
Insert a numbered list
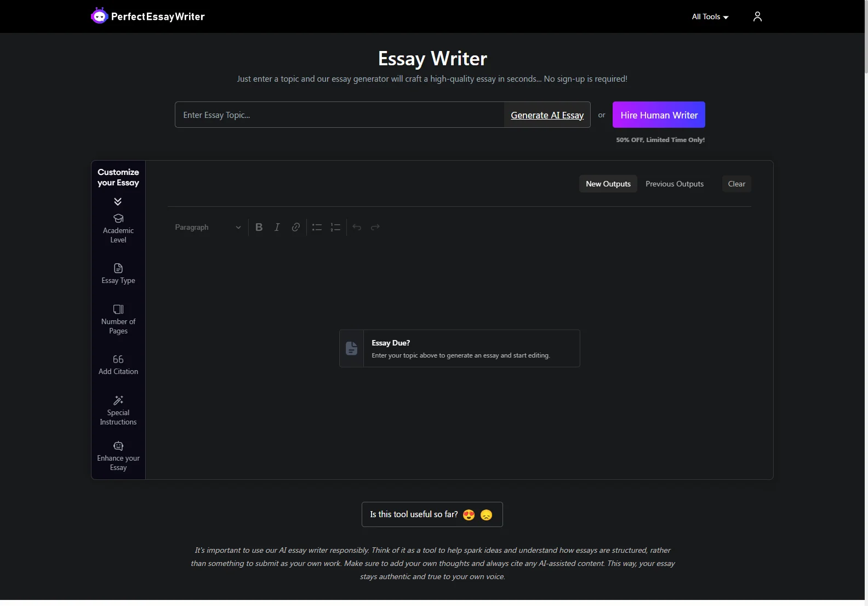pos(335,227)
